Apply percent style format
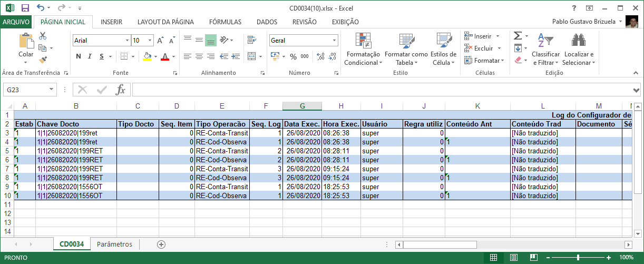The width and height of the screenshot is (644, 264). click(x=293, y=56)
